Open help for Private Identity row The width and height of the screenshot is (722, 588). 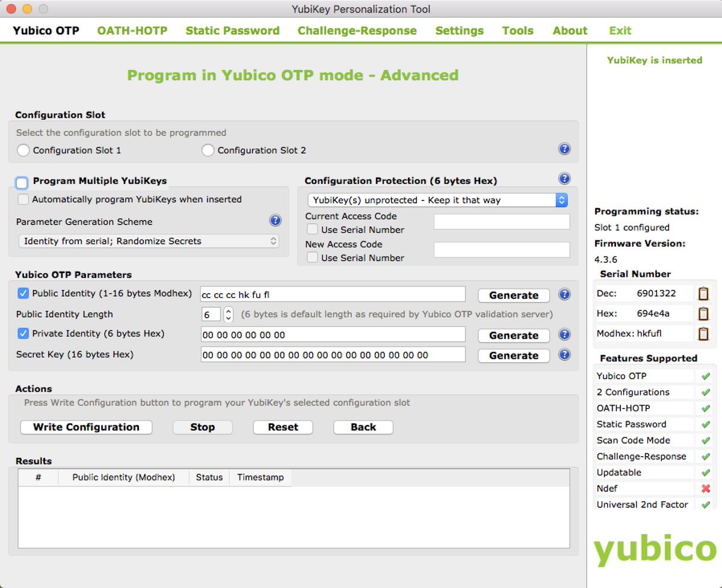tap(564, 335)
